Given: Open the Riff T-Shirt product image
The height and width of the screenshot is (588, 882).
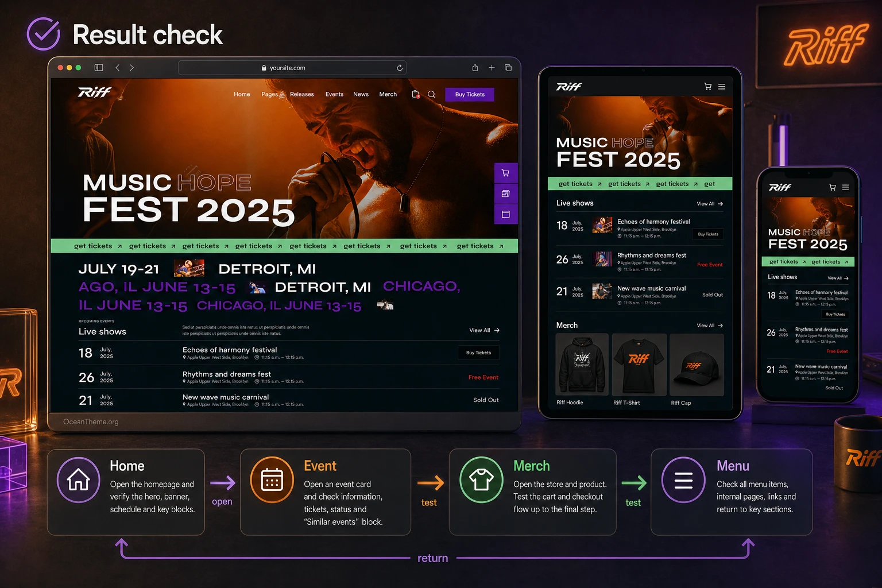Looking at the screenshot, I should point(639,365).
